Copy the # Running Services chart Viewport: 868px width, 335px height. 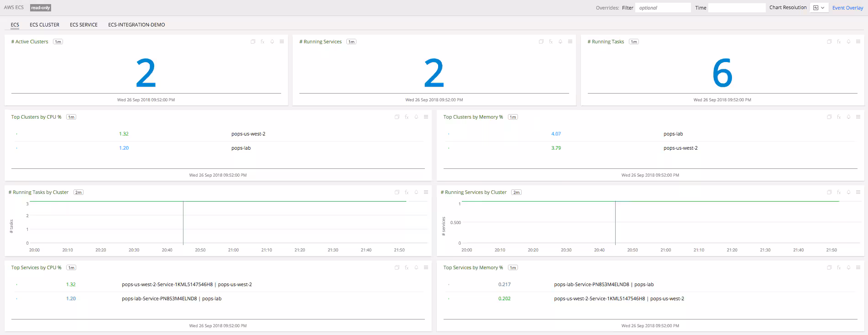tap(541, 42)
